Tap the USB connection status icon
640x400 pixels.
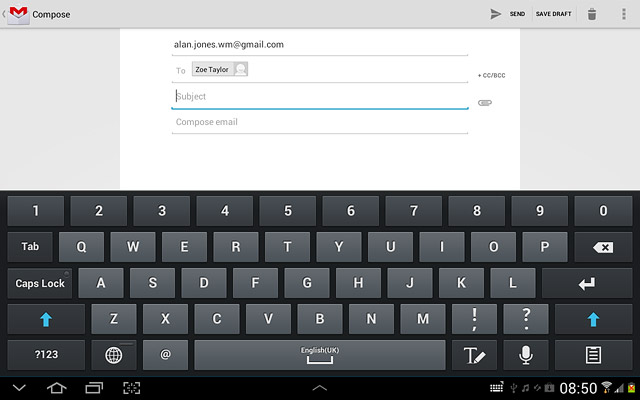click(514, 387)
